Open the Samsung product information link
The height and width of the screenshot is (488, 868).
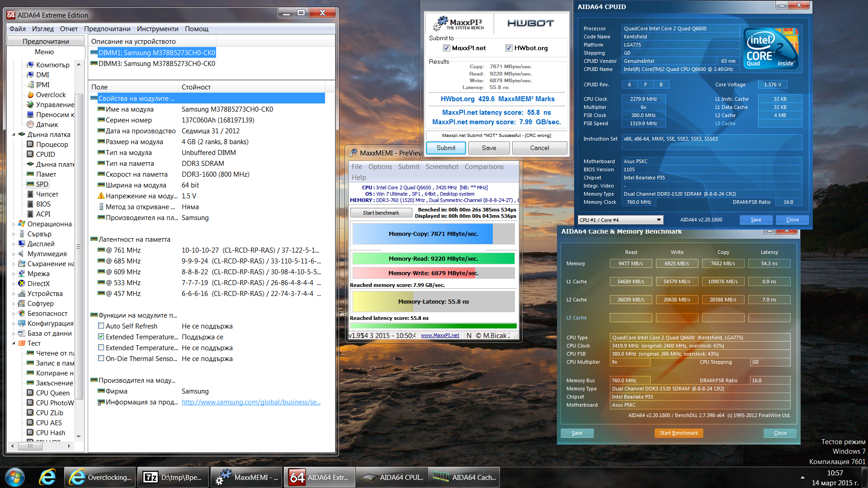(251, 402)
